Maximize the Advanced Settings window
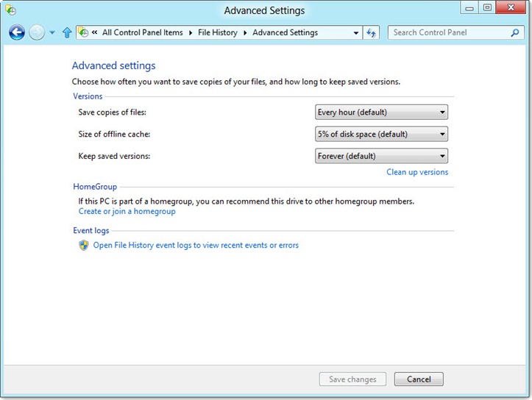The image size is (532, 400). point(487,7)
